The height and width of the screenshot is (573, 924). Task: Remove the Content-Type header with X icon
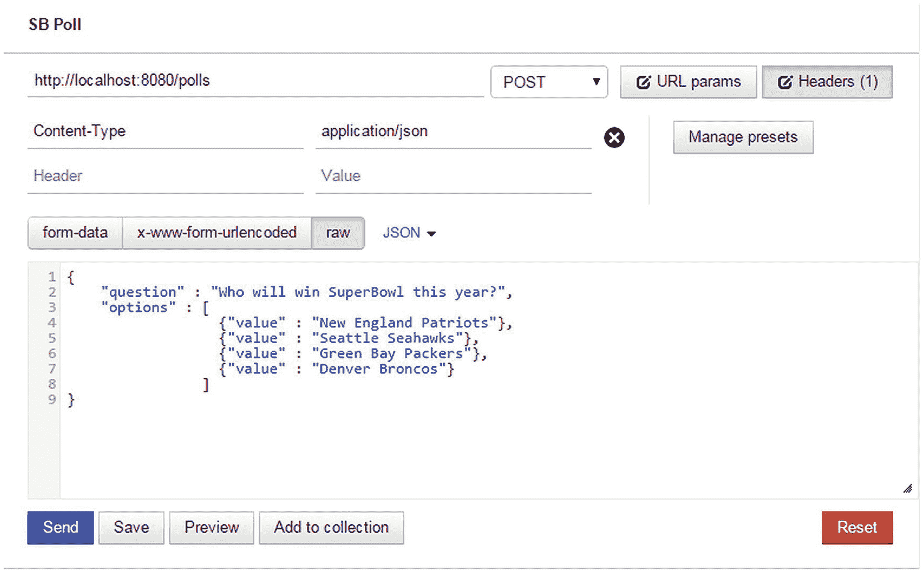coord(614,138)
